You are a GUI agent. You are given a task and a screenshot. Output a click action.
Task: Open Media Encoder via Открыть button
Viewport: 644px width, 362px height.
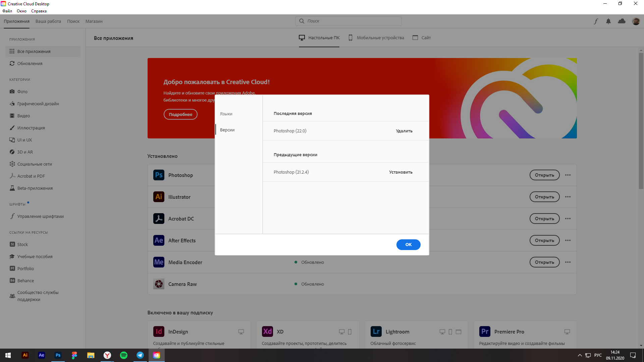pos(544,262)
